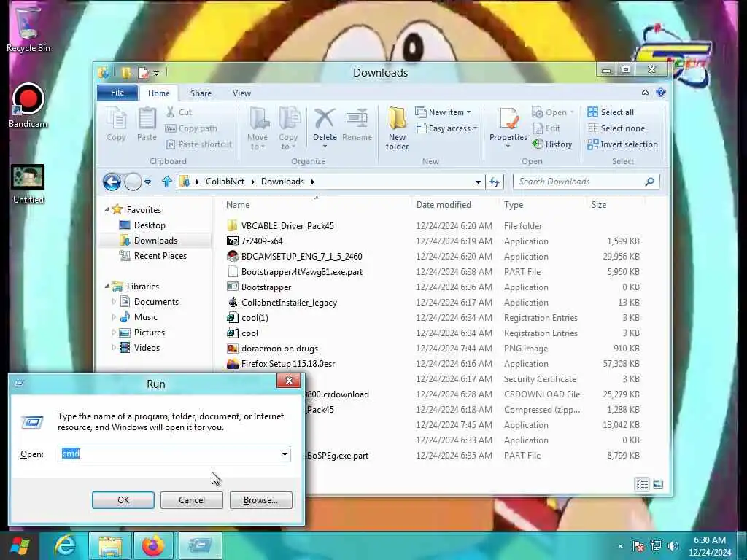Open Firefox from the taskbar

click(153, 545)
